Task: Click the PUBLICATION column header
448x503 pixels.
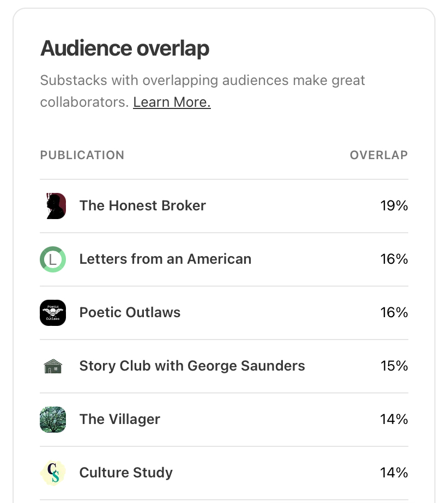Action: pyautogui.click(x=82, y=155)
